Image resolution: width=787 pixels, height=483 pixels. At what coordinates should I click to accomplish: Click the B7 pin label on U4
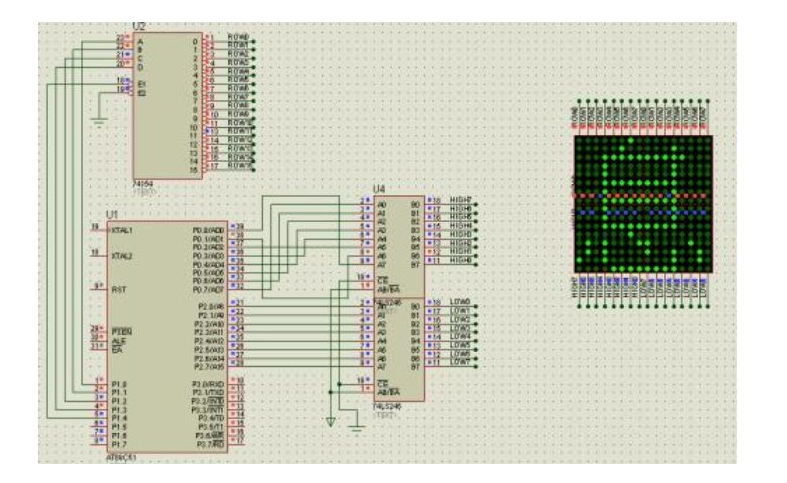point(415,265)
